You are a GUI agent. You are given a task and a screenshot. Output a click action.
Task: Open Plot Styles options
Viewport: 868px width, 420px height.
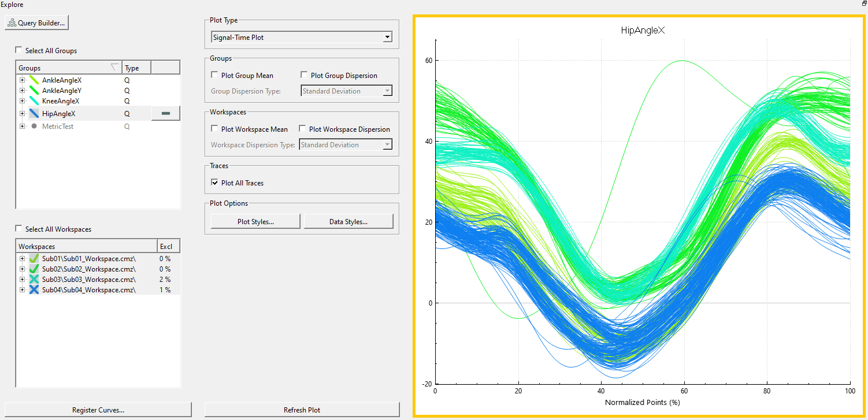click(x=255, y=221)
